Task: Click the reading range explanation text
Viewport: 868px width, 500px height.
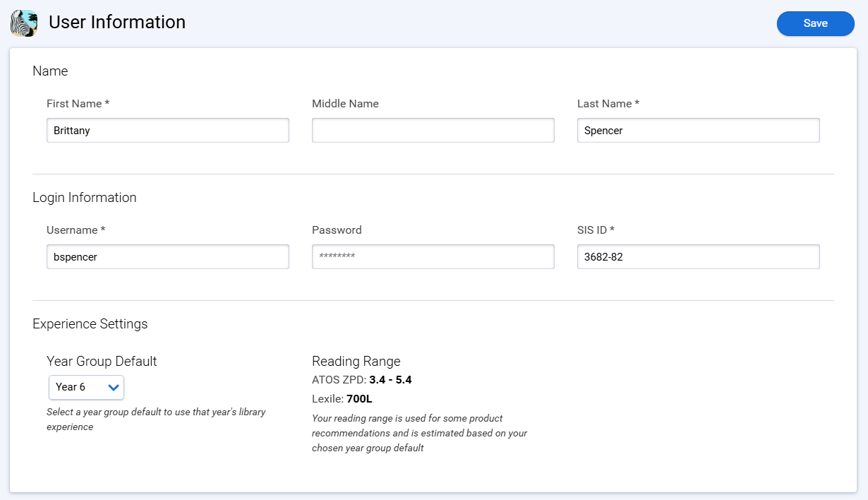Action: click(x=420, y=433)
